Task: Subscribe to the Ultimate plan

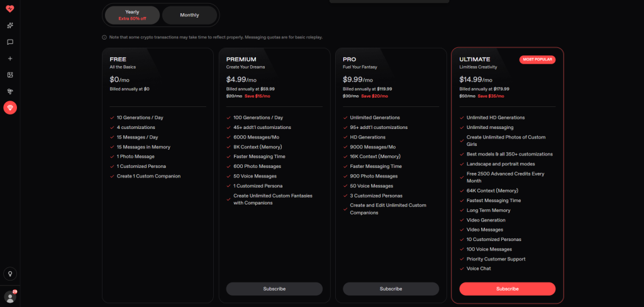Action: coord(508,289)
